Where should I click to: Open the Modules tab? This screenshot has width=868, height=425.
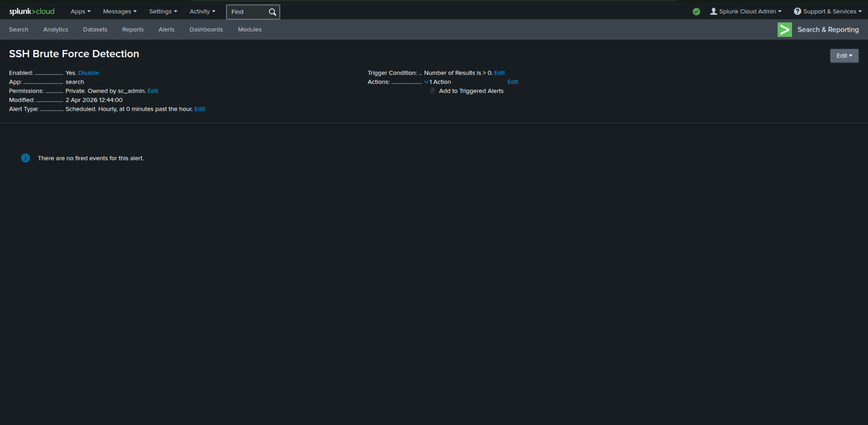coord(250,29)
